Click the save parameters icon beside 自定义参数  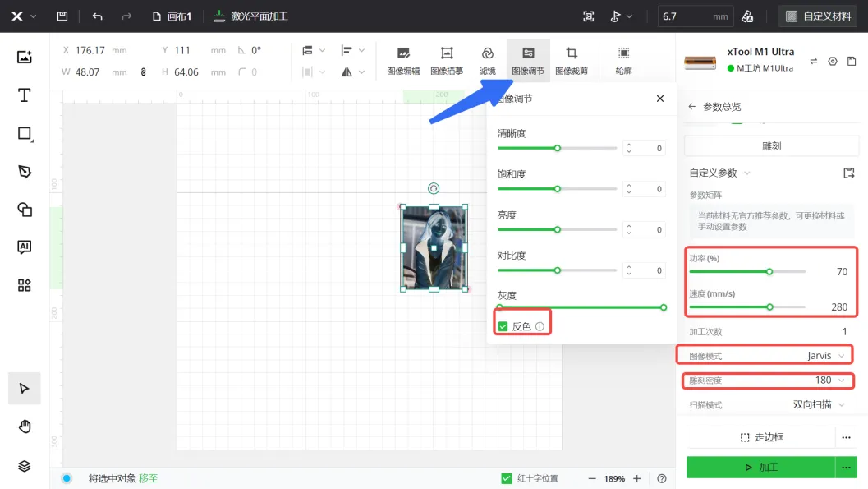coord(848,173)
